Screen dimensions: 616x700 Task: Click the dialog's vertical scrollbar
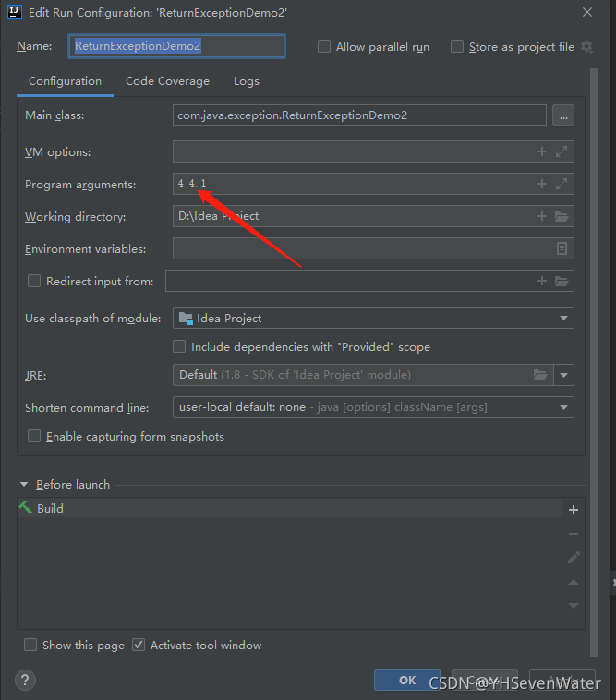(x=594, y=363)
